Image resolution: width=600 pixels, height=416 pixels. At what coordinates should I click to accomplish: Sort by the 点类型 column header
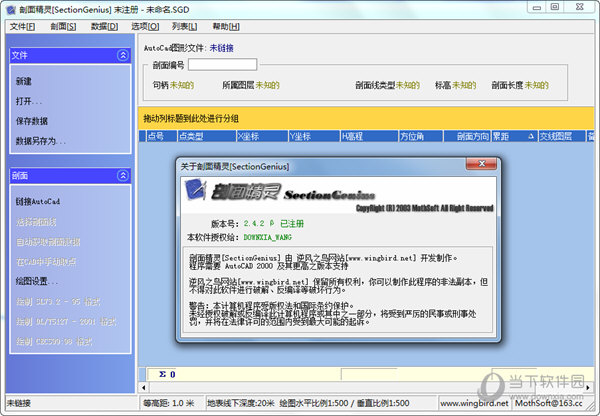[207, 136]
